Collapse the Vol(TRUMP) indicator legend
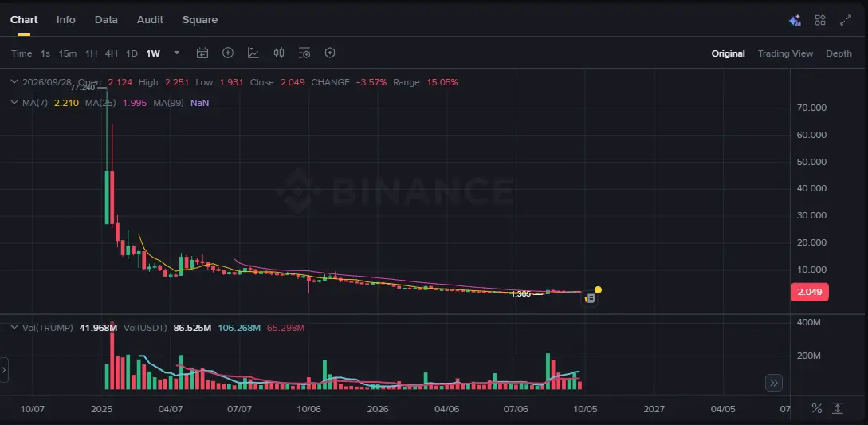868x425 pixels. pyautogui.click(x=14, y=328)
